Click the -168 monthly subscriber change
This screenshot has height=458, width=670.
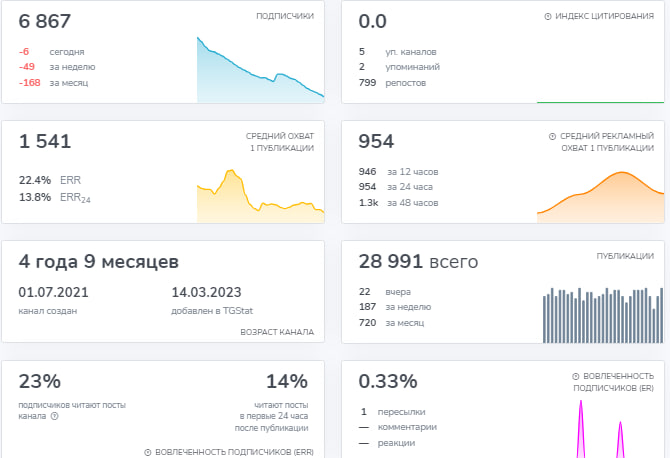tap(31, 82)
